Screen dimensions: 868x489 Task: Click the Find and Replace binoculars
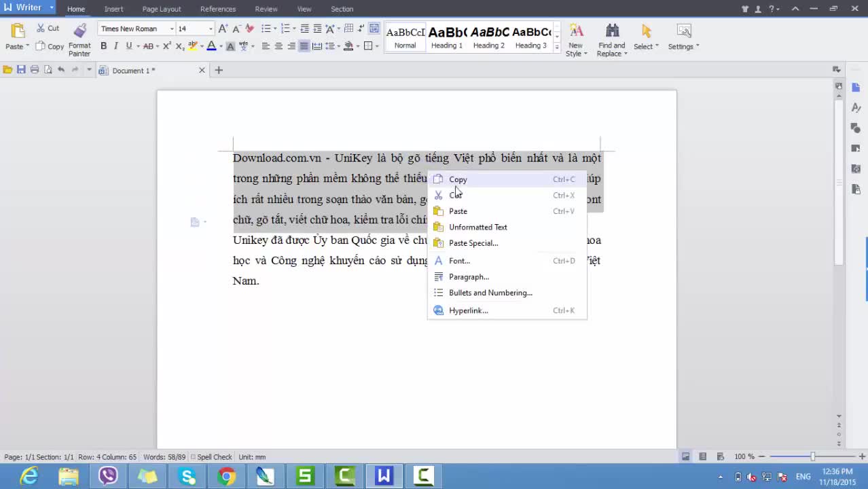pyautogui.click(x=612, y=31)
